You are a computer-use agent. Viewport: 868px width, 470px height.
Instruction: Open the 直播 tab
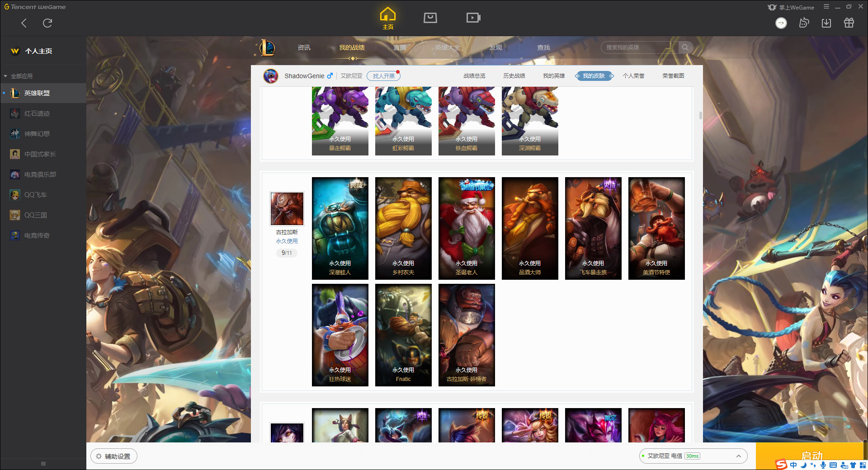point(400,47)
